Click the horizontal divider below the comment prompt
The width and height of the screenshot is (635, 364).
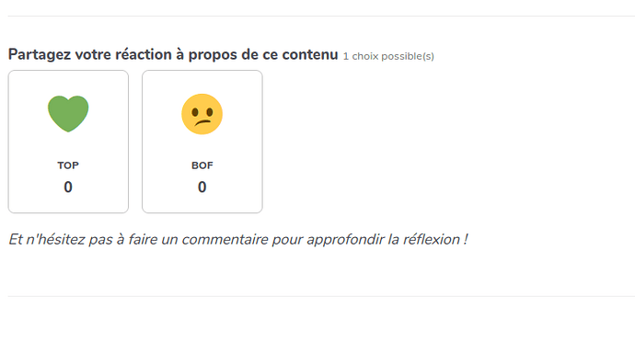tap(321, 296)
